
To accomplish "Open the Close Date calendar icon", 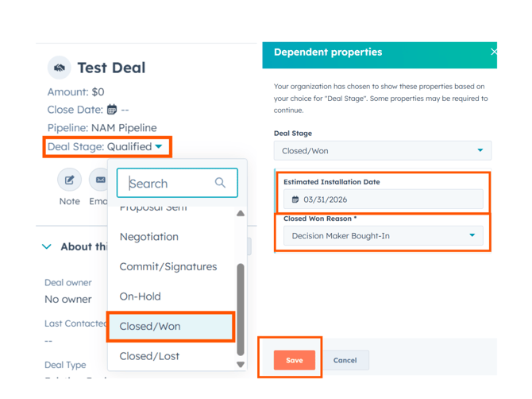I will point(112,110).
